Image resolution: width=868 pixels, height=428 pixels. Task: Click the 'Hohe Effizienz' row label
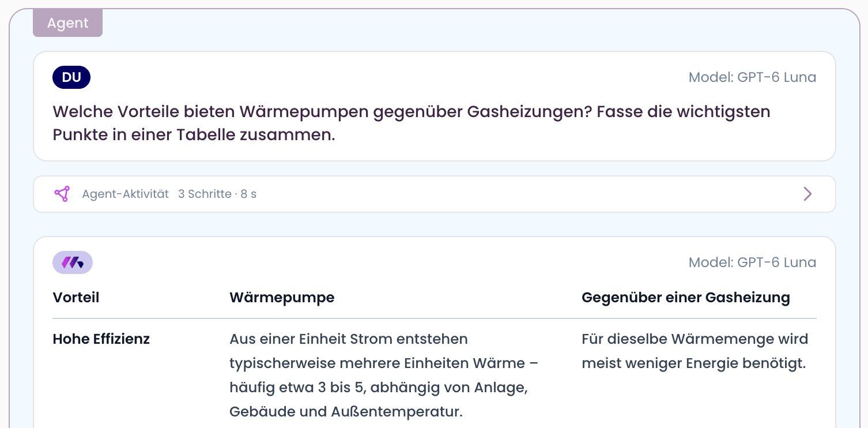pyautogui.click(x=101, y=339)
